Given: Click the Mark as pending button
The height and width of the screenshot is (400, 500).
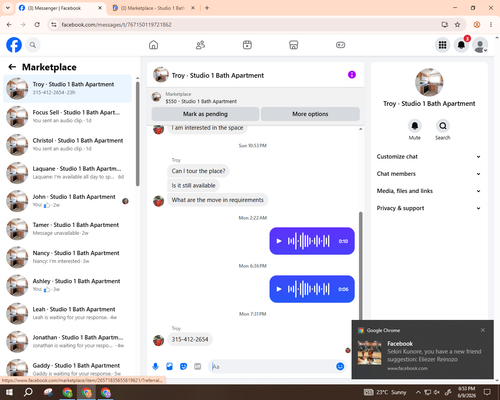Looking at the screenshot, I should tap(205, 114).
